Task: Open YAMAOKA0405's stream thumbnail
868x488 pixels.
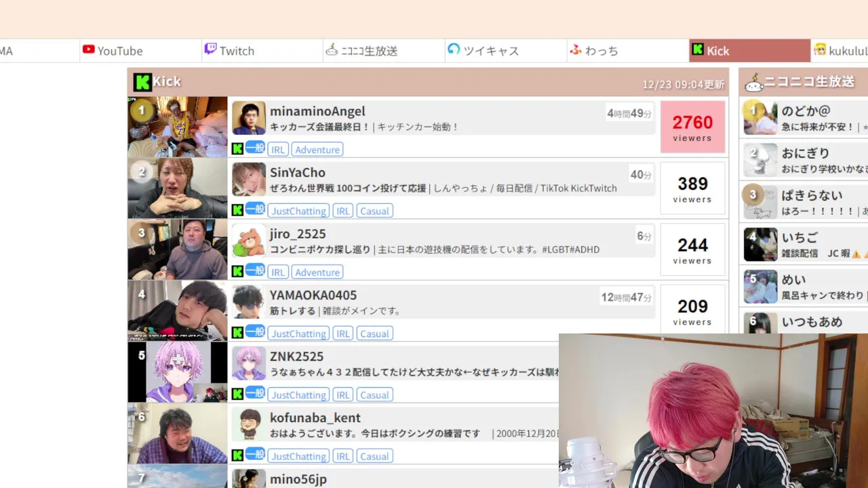Action: point(178,311)
